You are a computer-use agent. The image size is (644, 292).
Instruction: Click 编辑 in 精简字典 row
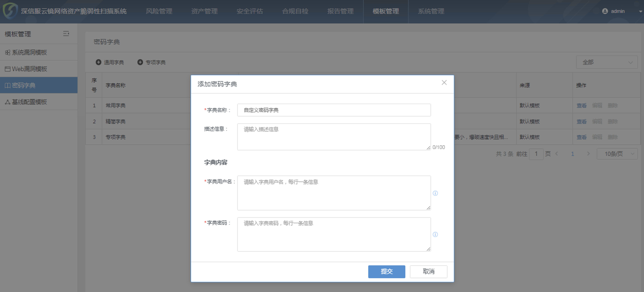tap(597, 121)
